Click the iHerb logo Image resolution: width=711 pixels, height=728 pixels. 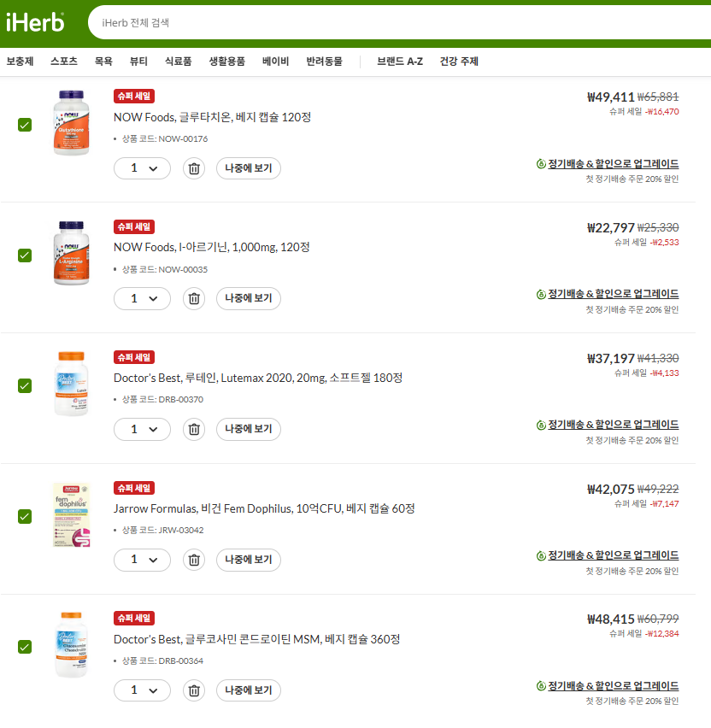(35, 23)
